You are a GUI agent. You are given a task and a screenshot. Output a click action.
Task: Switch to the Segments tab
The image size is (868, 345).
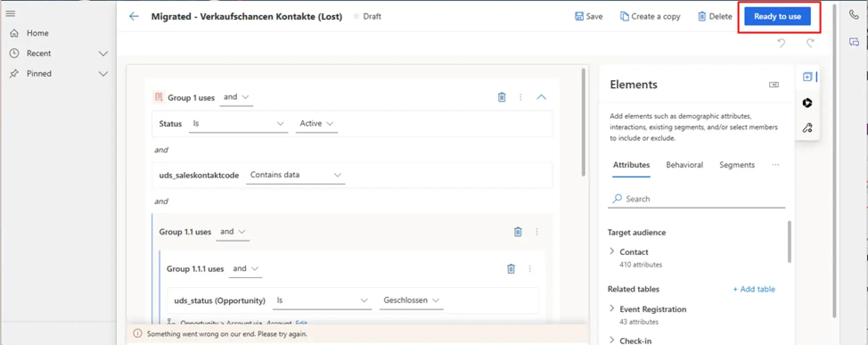coord(737,165)
